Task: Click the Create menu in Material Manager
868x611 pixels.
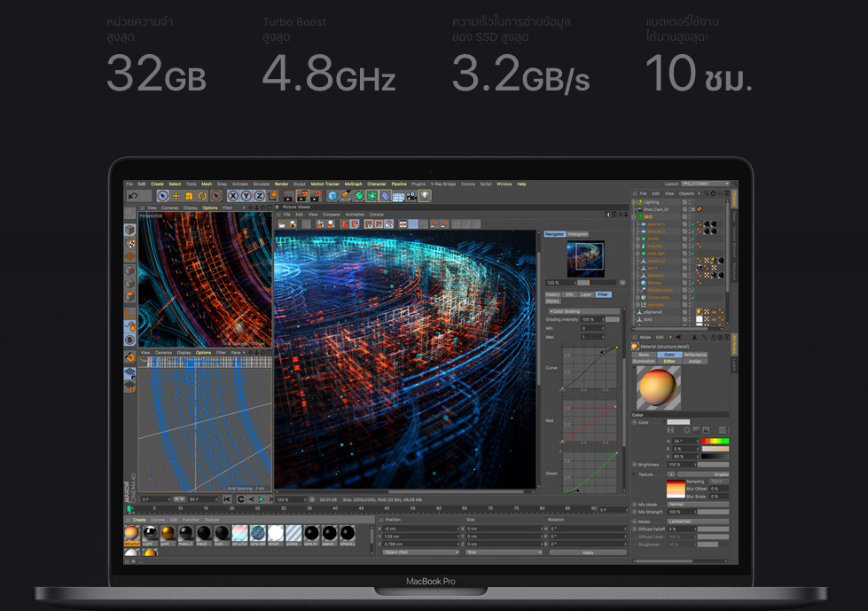Action: [139, 521]
